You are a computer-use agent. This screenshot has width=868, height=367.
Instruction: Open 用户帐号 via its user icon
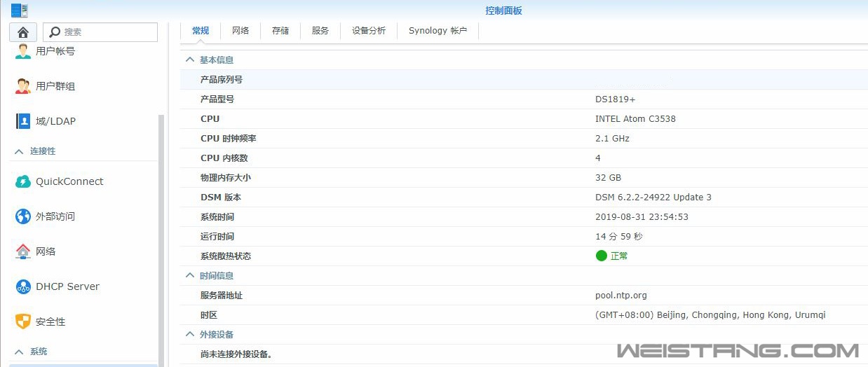pyautogui.click(x=23, y=51)
